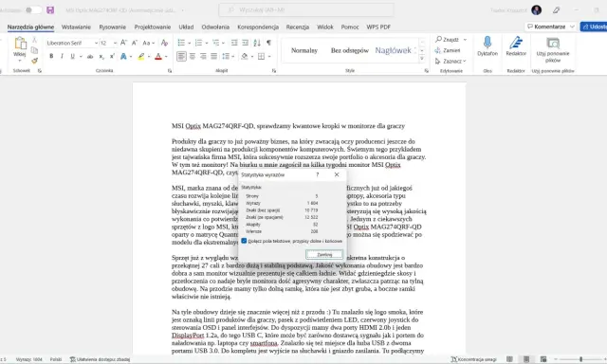The image size is (607, 364).
Task: Open the Odwołania tab
Action: click(215, 27)
